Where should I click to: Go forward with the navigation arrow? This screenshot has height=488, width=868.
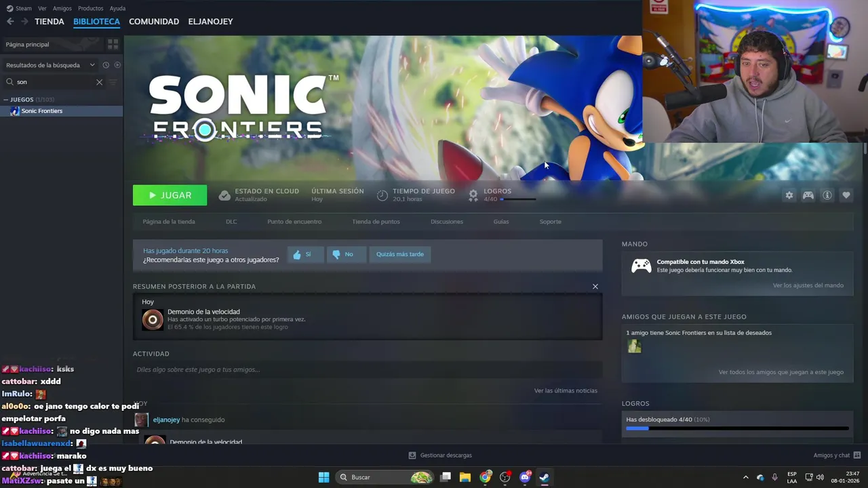pyautogui.click(x=24, y=22)
